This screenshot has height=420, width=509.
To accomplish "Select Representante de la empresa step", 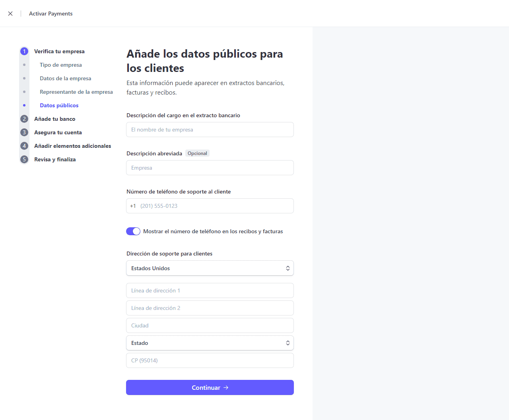I will (x=76, y=92).
